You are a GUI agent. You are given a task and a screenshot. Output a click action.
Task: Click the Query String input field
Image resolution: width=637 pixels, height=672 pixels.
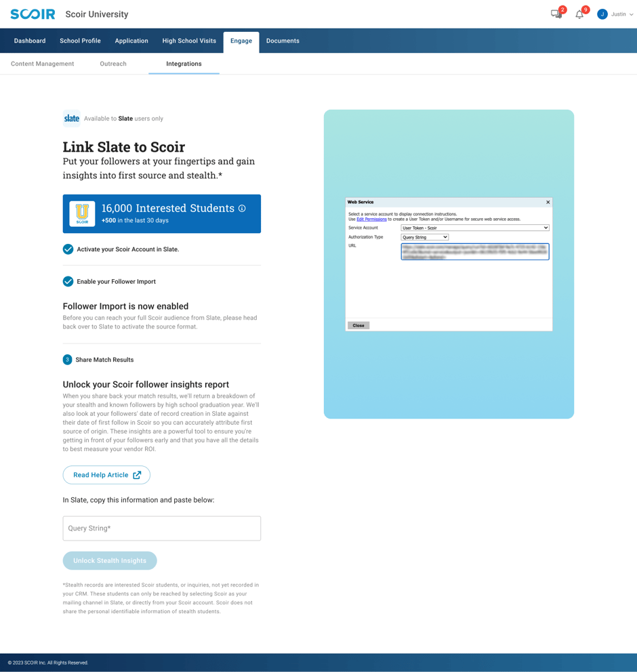click(161, 528)
